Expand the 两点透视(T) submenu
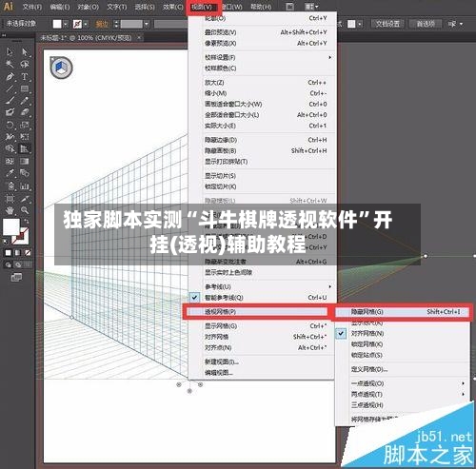Screen dimensions: 476x469 tap(403, 394)
